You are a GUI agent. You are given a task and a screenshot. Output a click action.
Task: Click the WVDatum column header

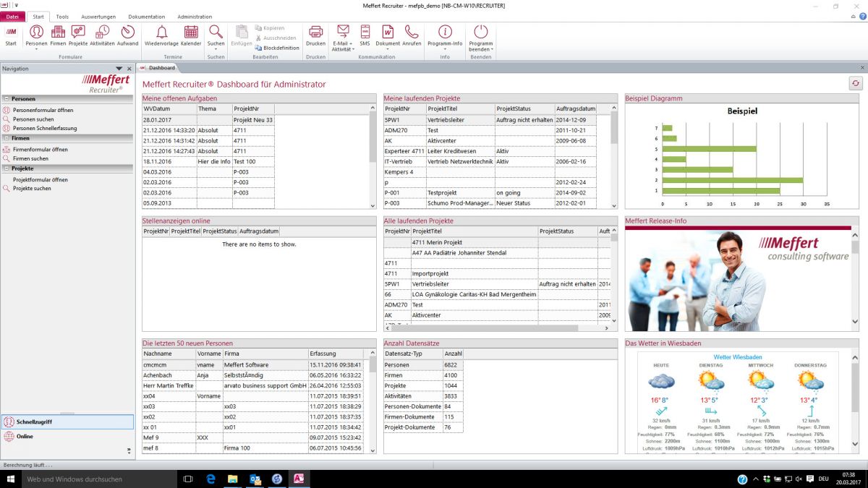[169, 108]
